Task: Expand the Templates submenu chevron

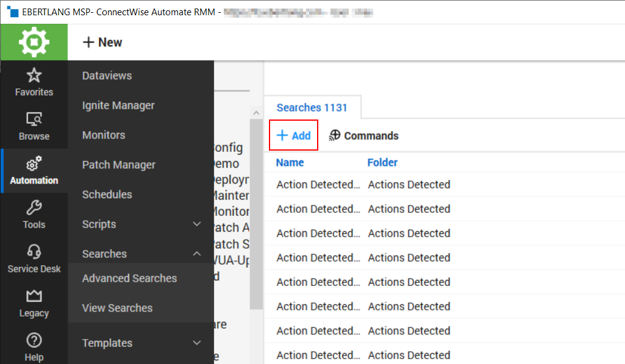Action: point(197,343)
